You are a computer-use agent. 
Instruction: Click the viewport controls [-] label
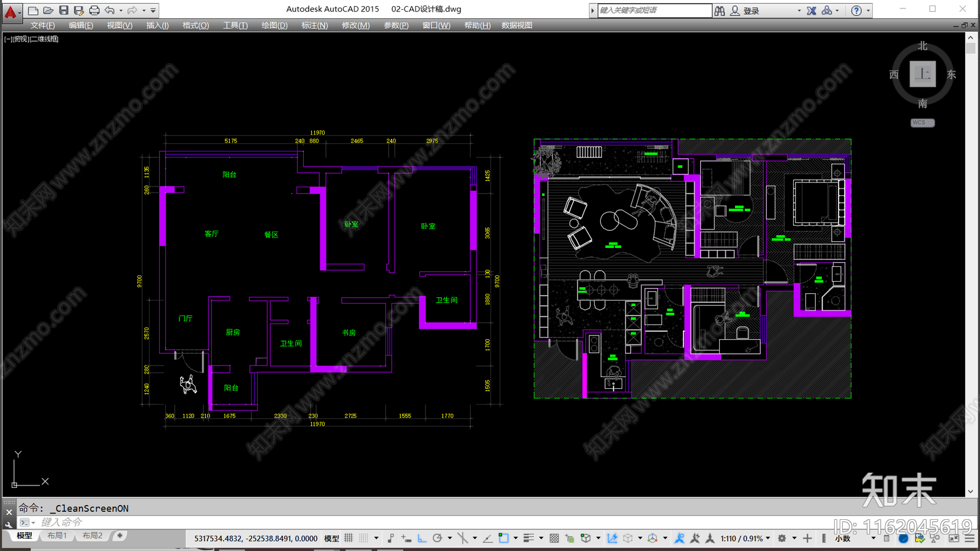(x=7, y=39)
